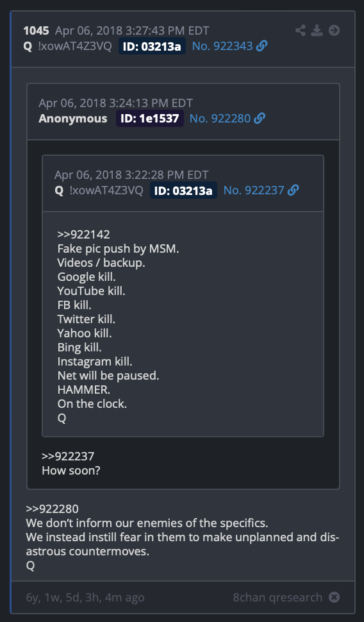Viewport: 364px width, 622px height.
Task: Click ID: 03213a badge in nested post
Action: tap(183, 191)
